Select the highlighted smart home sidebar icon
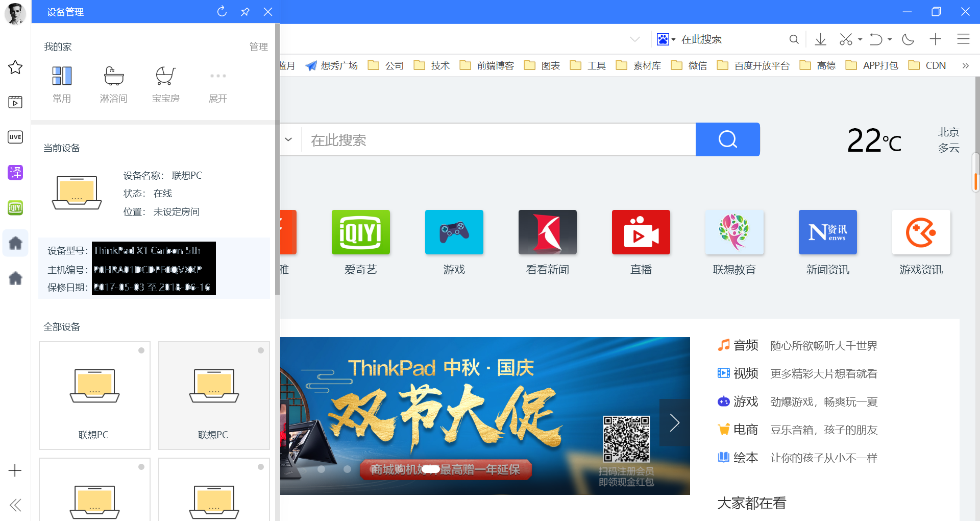This screenshot has width=980, height=521. (15, 243)
